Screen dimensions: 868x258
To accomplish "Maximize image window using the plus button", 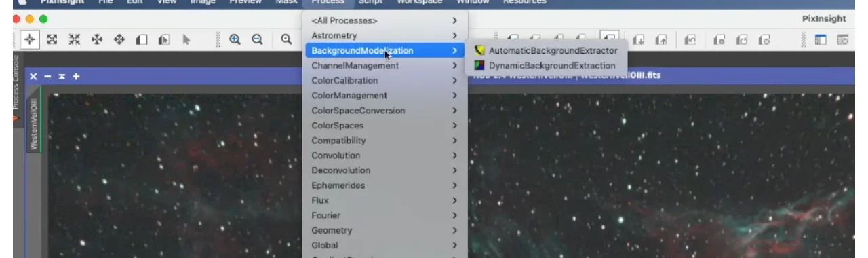I will 76,77.
